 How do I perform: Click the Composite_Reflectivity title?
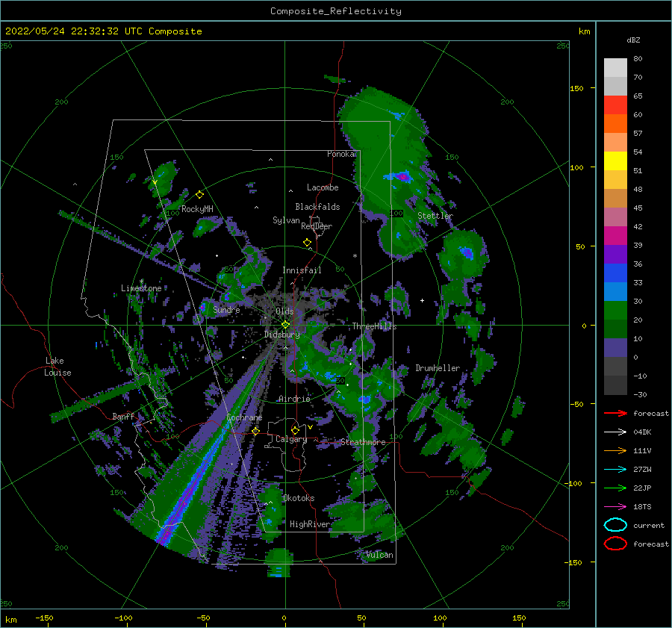coord(336,11)
